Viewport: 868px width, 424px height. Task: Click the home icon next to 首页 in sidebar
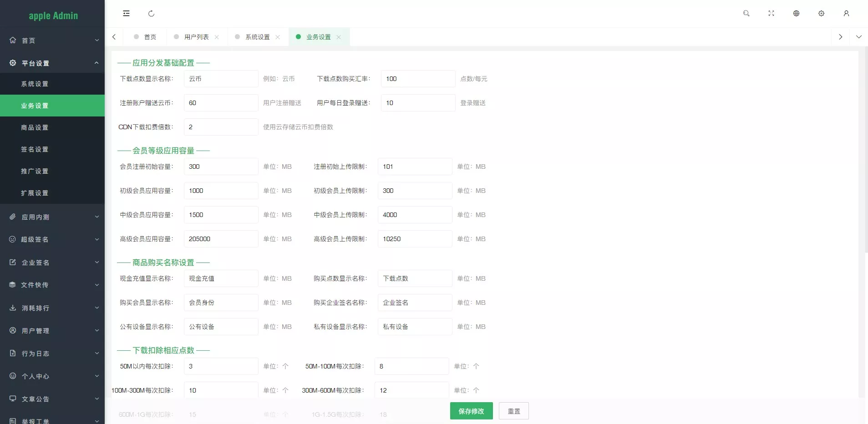pos(13,40)
